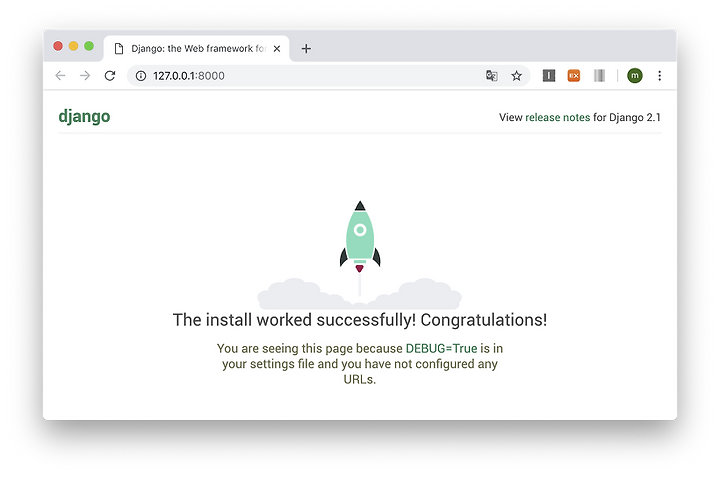Open the DEBUG=True link
Viewport: 720px width, 477px height.
(x=441, y=348)
